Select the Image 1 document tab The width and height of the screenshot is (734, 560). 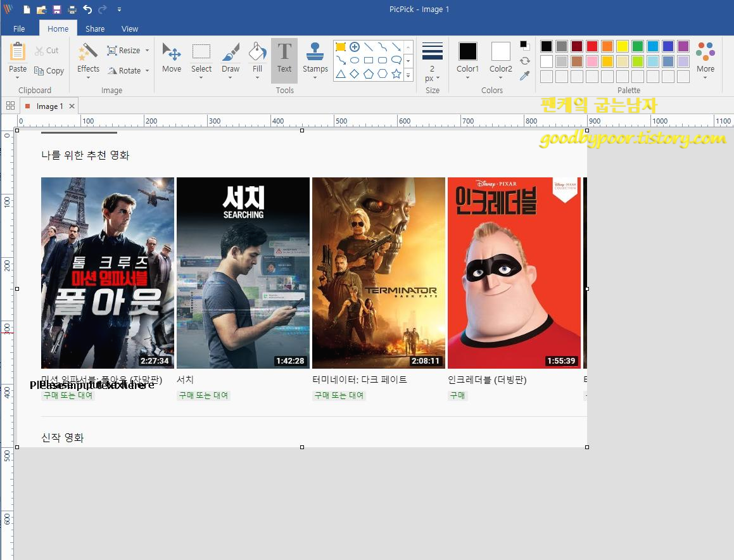pos(49,106)
